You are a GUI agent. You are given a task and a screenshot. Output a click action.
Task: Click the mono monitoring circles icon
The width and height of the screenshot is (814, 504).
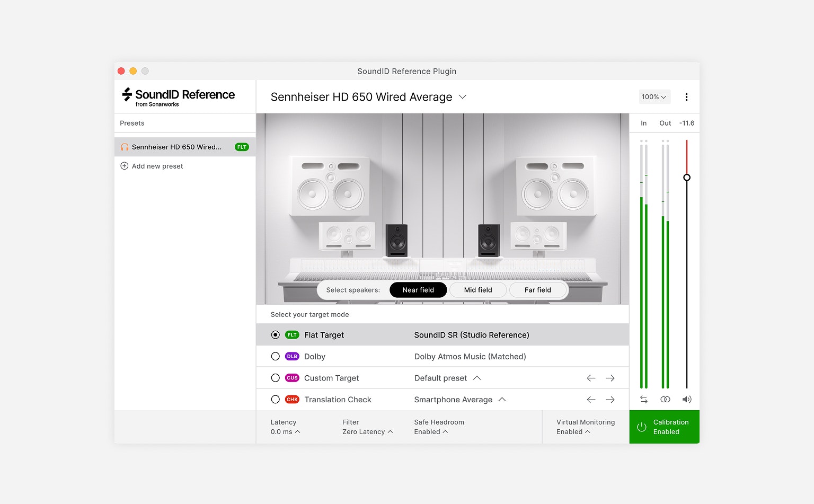coord(665,399)
